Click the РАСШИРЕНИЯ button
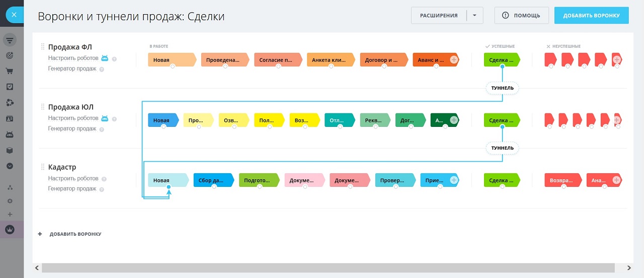The width and height of the screenshot is (644, 278). tap(439, 16)
